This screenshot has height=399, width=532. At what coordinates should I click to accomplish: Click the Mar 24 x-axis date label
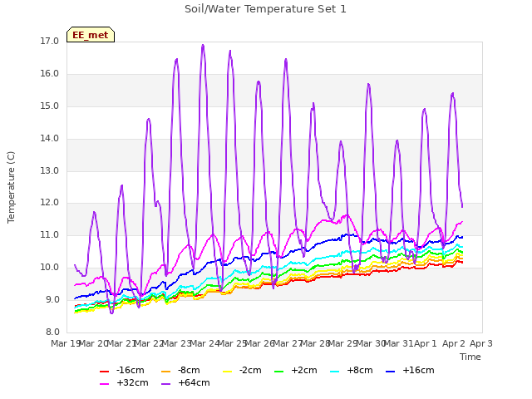click(x=204, y=343)
